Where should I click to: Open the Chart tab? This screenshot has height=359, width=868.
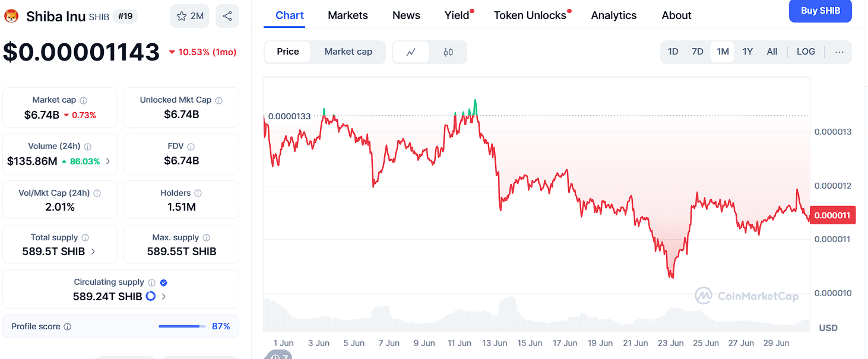pyautogui.click(x=290, y=15)
